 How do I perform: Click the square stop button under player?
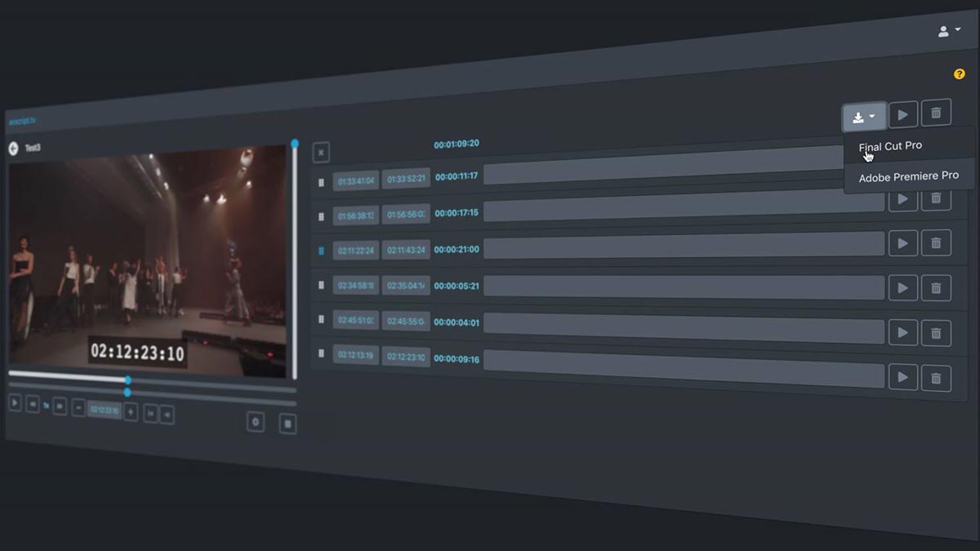[287, 424]
